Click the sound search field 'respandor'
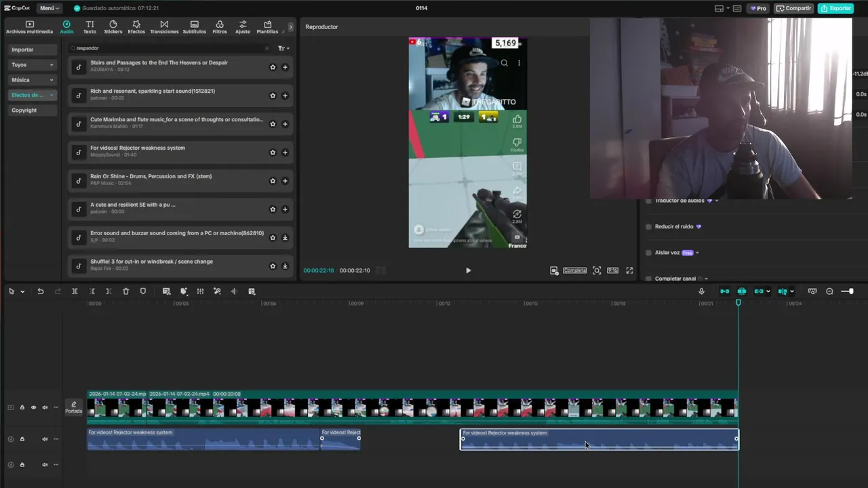The width and height of the screenshot is (868, 488). [170, 48]
